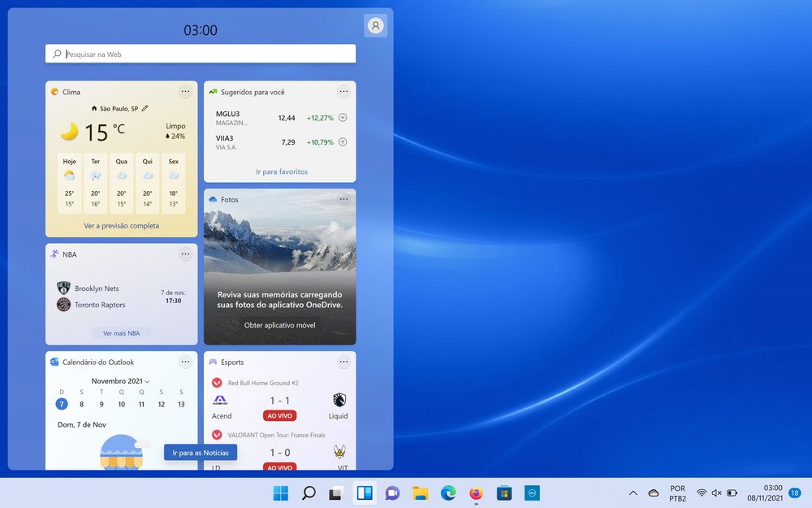Click the Pesquisar na Web search field
The image size is (812, 508).
tap(201, 54)
